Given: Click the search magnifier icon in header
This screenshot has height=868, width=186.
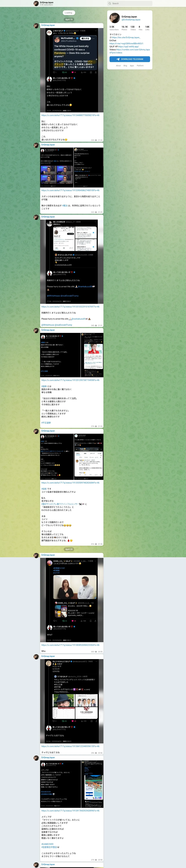Looking at the screenshot, I should point(110,3).
